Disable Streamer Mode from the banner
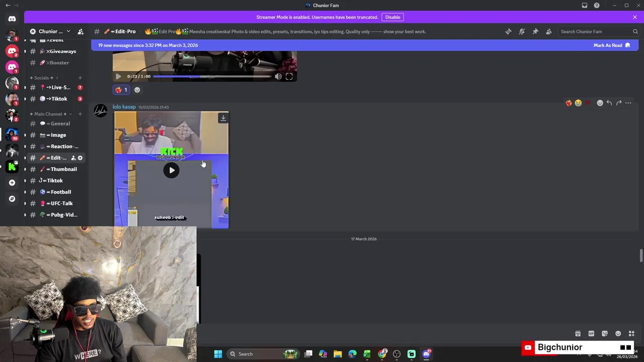The height and width of the screenshot is (362, 644). point(392,17)
